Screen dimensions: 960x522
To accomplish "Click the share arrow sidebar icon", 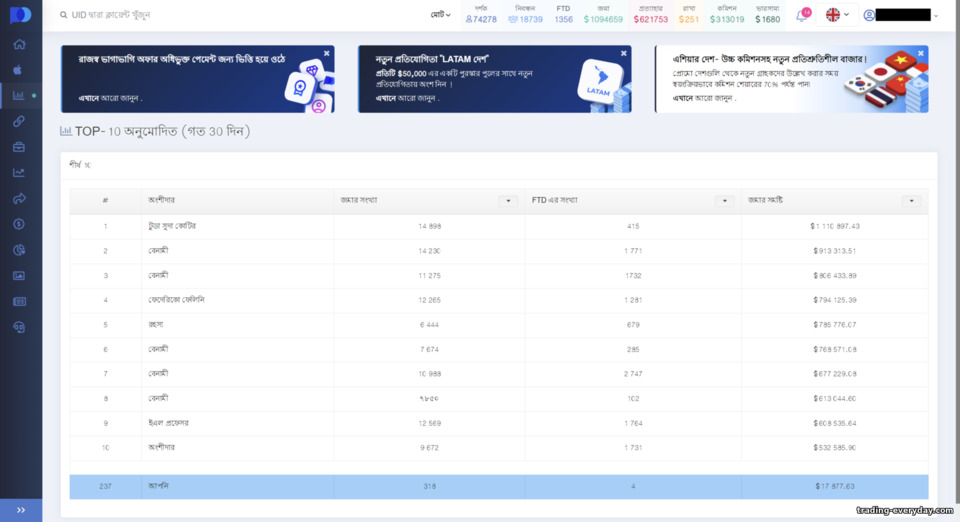I will tap(19, 198).
